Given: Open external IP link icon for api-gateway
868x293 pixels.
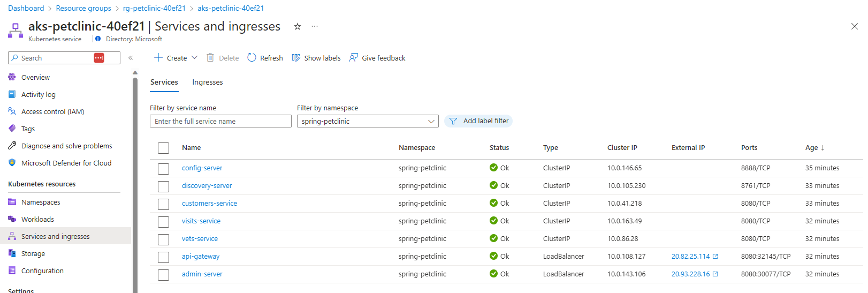Looking at the screenshot, I should pyautogui.click(x=715, y=257).
